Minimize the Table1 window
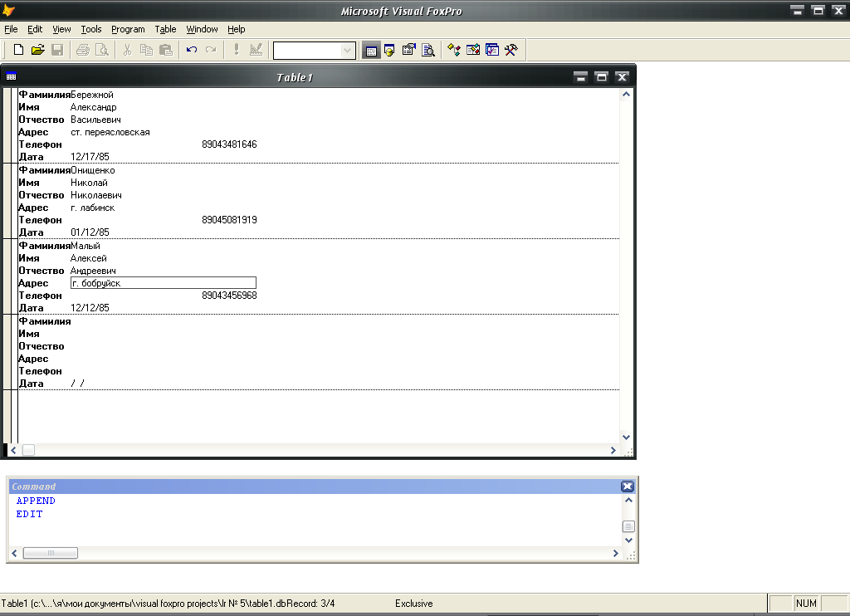The height and width of the screenshot is (616, 850). coord(580,77)
